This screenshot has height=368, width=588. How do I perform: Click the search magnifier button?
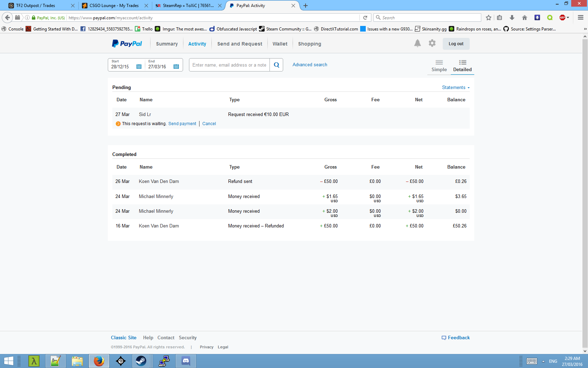click(x=276, y=65)
